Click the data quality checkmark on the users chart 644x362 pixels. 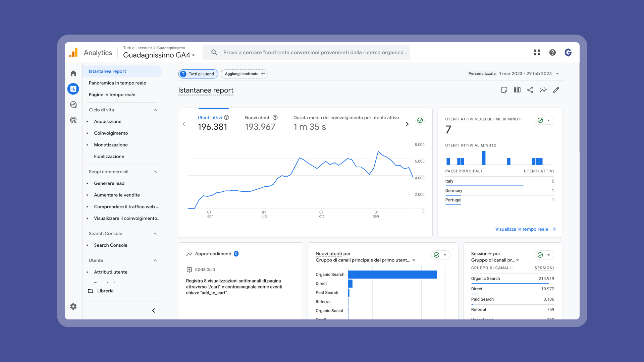[x=420, y=120]
